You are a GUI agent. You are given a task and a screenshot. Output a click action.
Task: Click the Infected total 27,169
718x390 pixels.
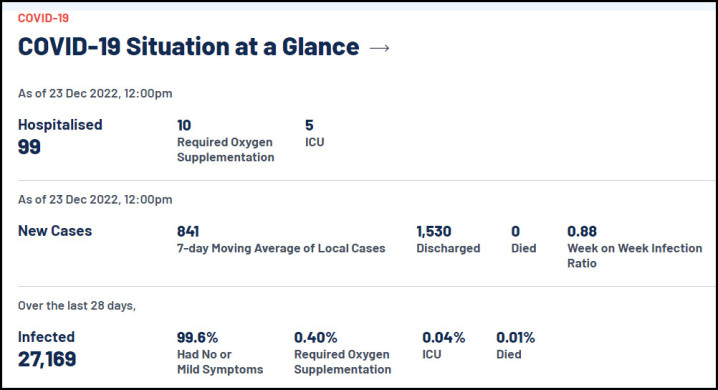pos(47,359)
